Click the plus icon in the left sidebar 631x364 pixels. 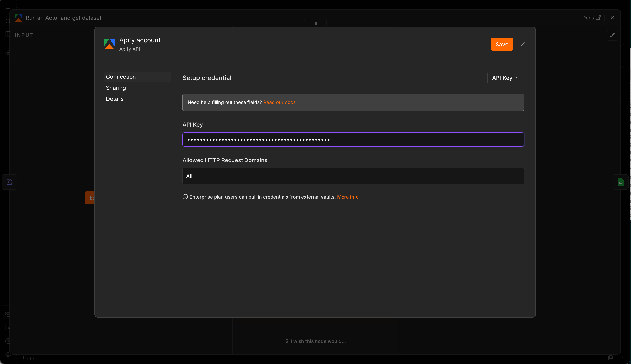tap(8, 9)
